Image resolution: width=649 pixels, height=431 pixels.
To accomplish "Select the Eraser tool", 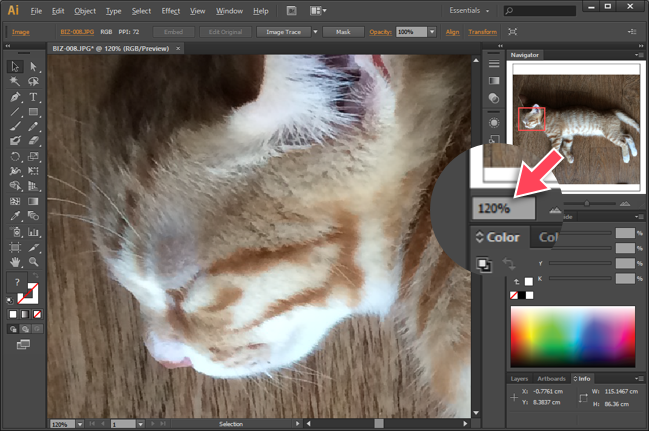I will 34,141.
